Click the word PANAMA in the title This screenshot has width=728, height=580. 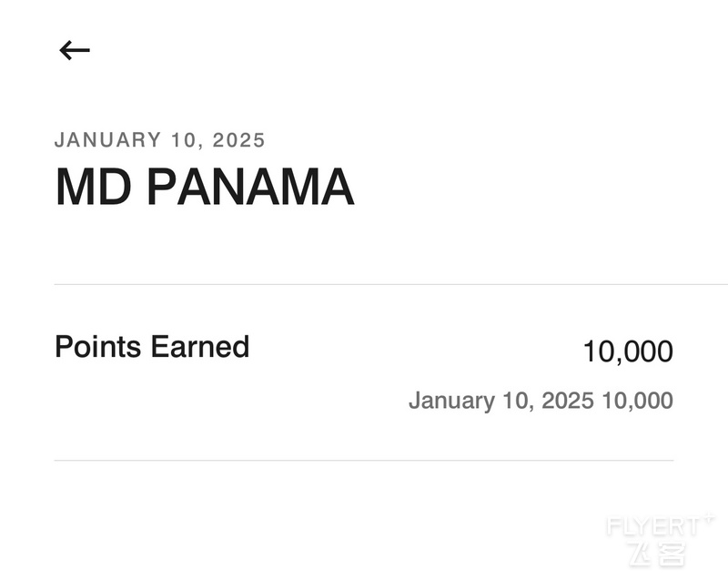click(251, 188)
